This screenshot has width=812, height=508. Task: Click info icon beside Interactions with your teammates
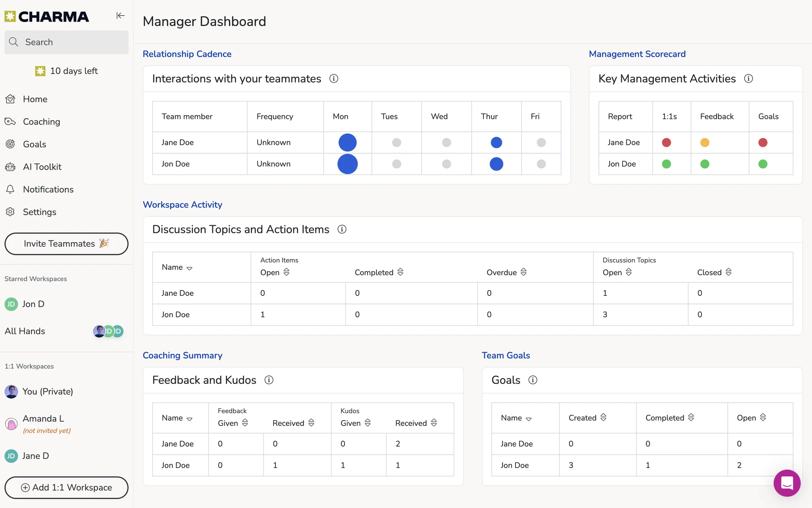(x=334, y=79)
